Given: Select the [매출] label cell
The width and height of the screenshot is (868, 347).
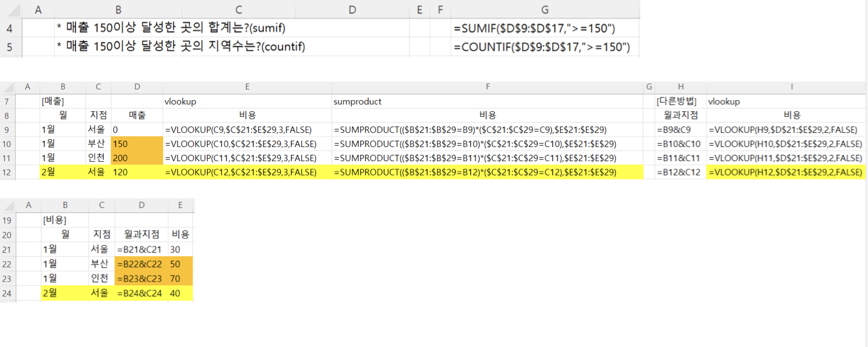Looking at the screenshot, I should (63, 101).
